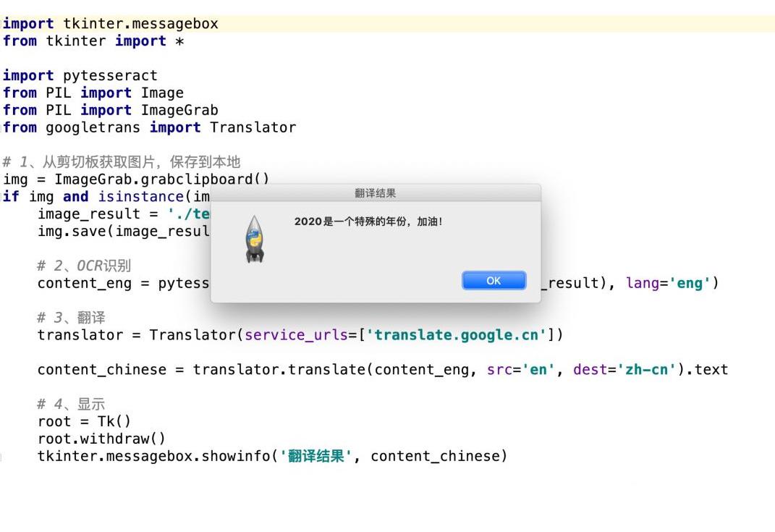775x532 pixels.
Task: Click the dialog message '2020是一个特殊的年份，加油!'
Action: point(368,221)
